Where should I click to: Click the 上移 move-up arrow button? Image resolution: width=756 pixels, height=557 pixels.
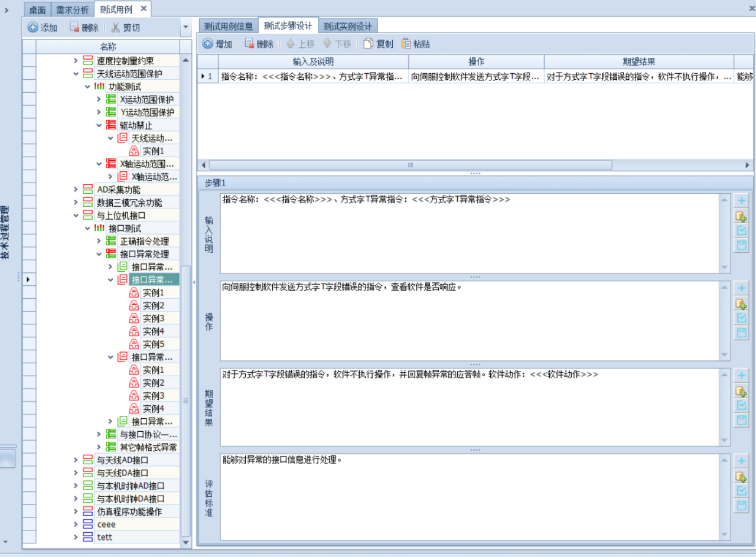point(300,44)
